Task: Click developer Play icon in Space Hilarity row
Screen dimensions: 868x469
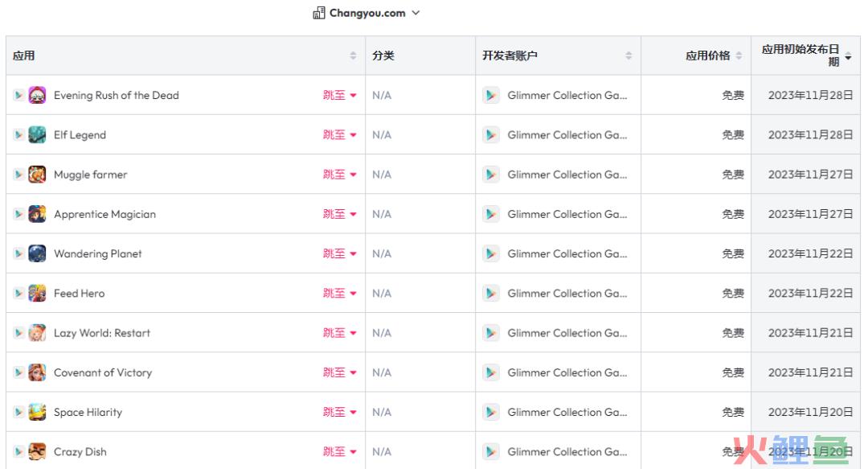Action: point(490,412)
